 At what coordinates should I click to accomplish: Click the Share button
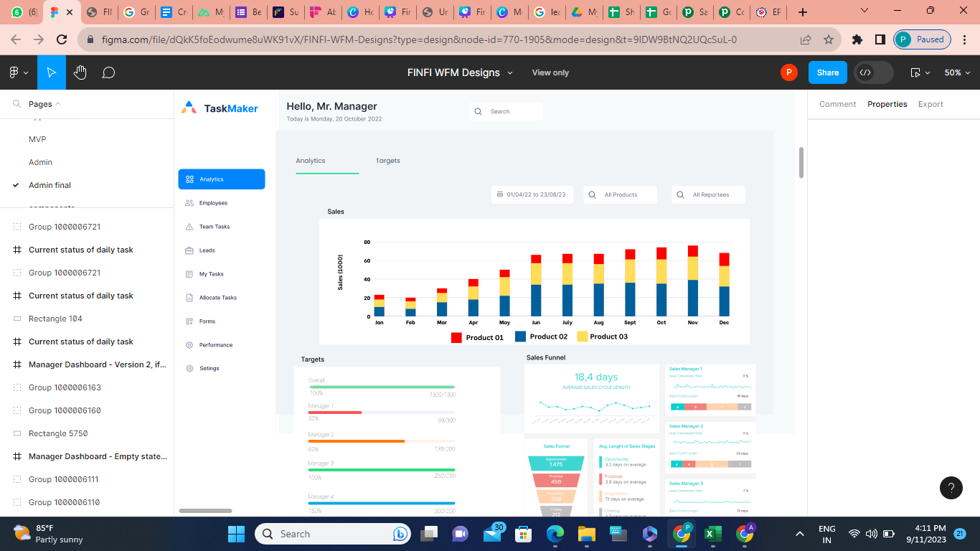[827, 72]
